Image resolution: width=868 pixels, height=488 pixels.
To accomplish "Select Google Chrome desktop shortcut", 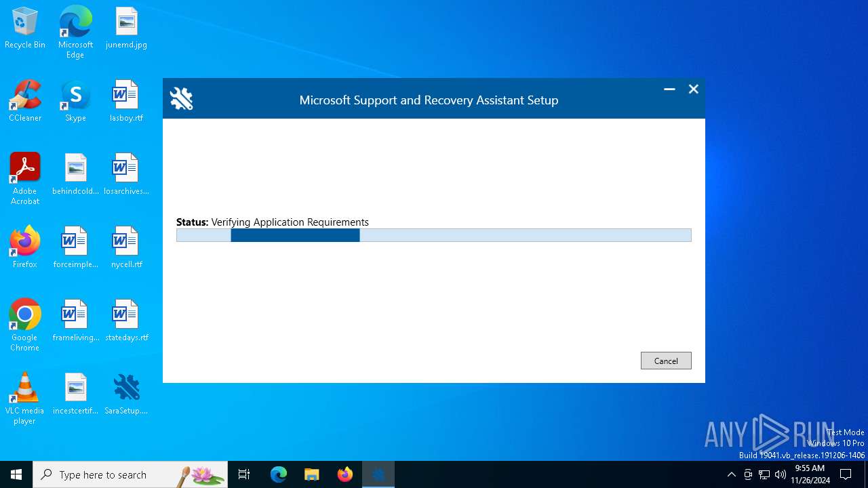I will click(x=25, y=325).
